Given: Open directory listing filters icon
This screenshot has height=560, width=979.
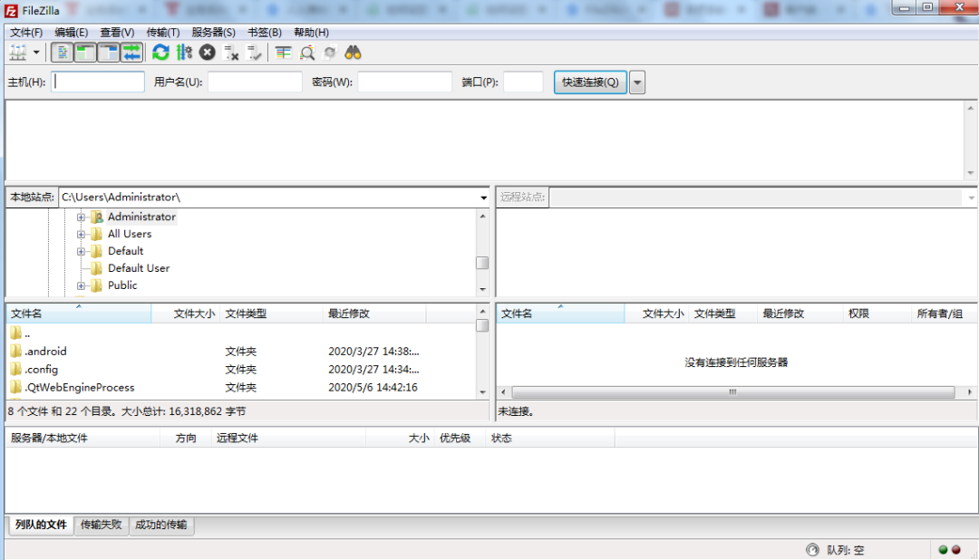Looking at the screenshot, I should 284,53.
